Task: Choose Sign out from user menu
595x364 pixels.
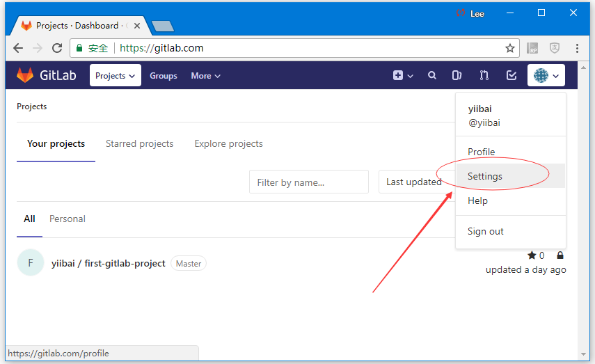Action: (486, 231)
